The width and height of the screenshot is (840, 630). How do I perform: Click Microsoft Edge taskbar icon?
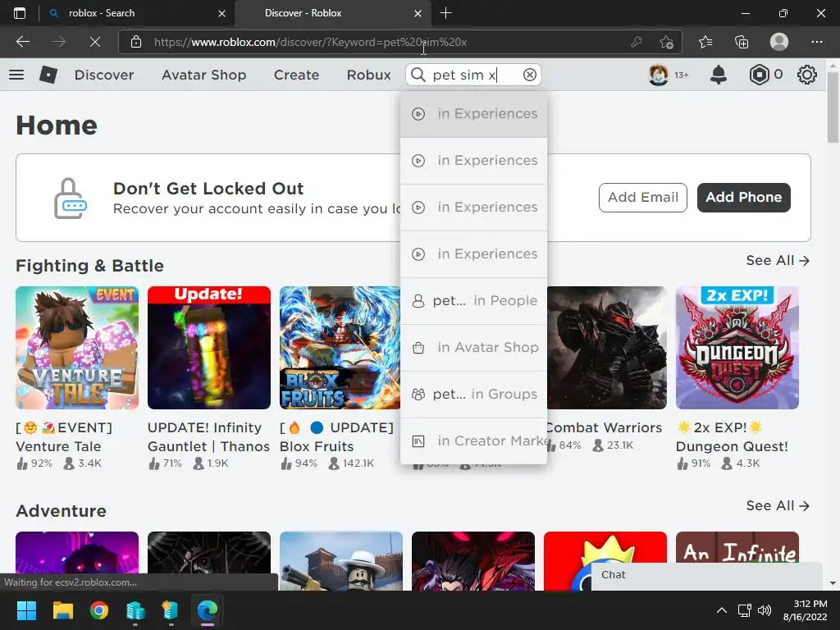click(x=208, y=610)
